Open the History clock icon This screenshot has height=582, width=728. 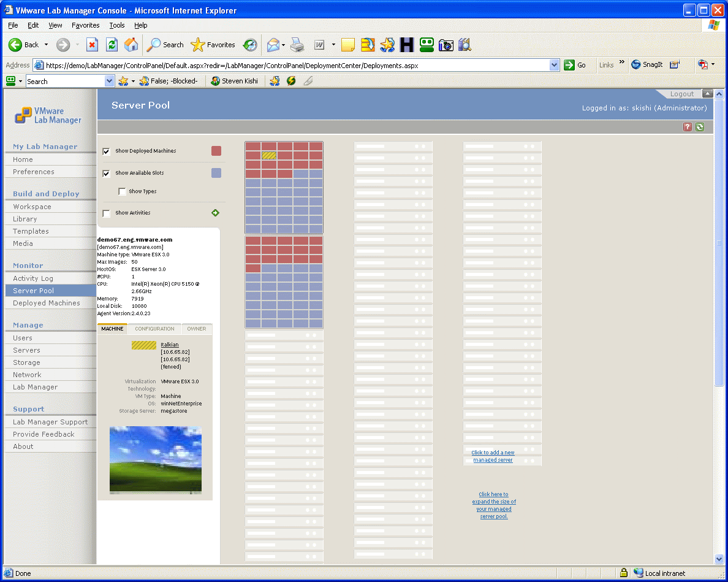point(250,45)
